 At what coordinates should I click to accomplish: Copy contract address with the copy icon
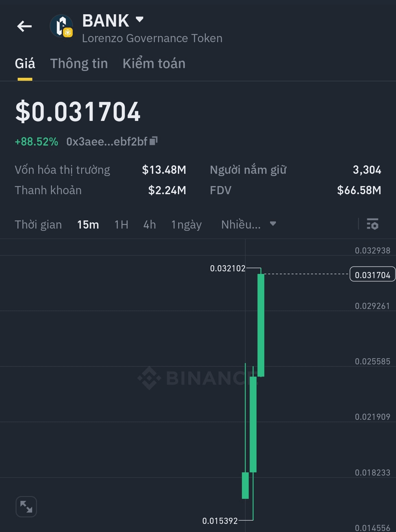pyautogui.click(x=154, y=141)
